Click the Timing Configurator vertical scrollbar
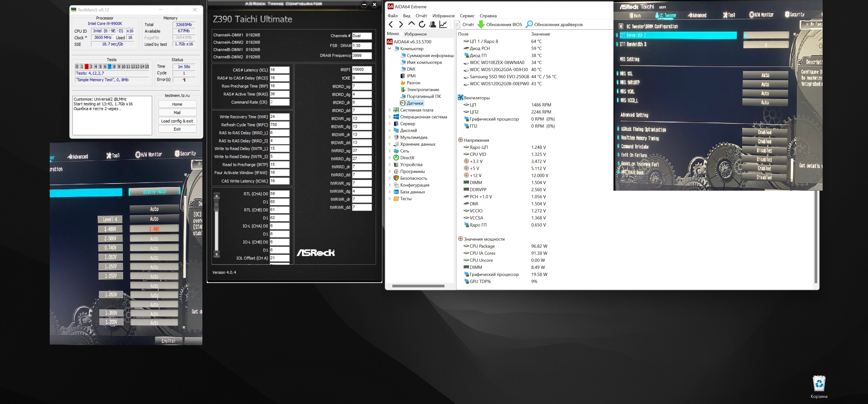The image size is (868, 404). 217,225
